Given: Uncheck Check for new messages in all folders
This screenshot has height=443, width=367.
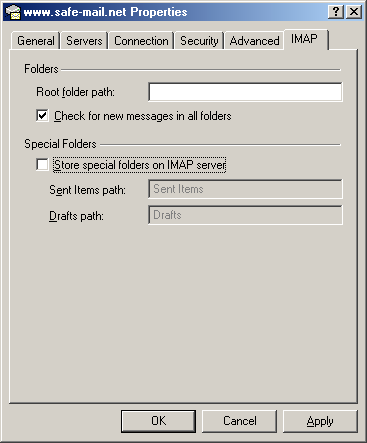Looking at the screenshot, I should point(42,116).
